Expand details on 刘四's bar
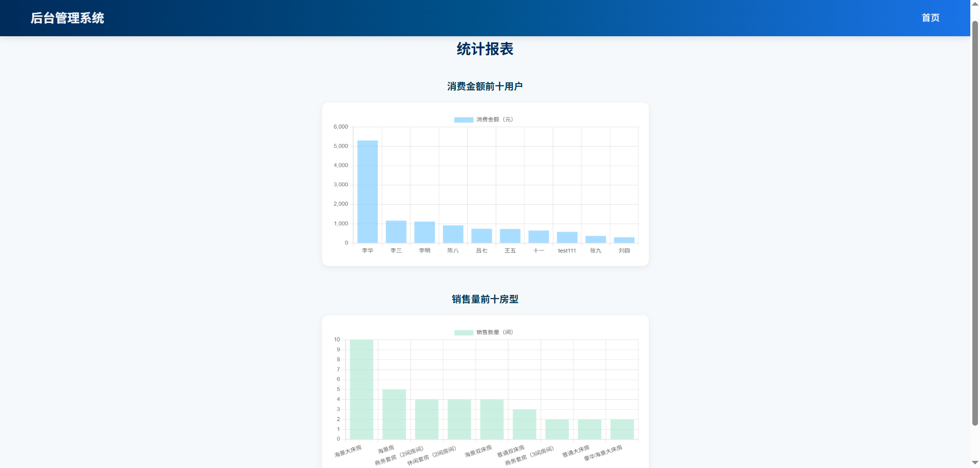 pos(623,239)
